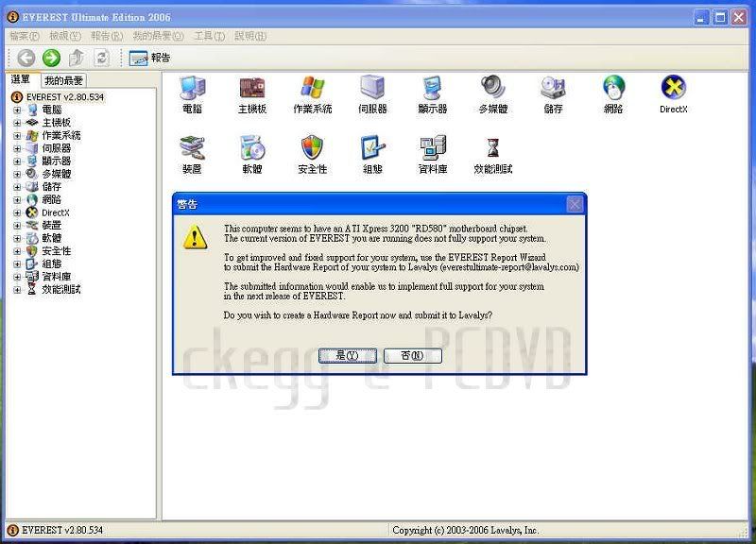Click the EVEREST info icon in the title bar
The width and height of the screenshot is (756, 544).
click(13, 17)
